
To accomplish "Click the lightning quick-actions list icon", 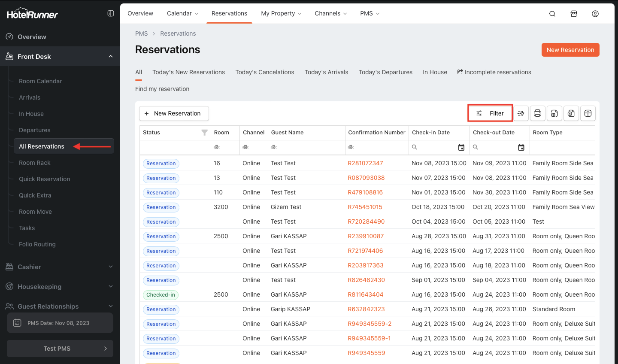I will 521,113.
